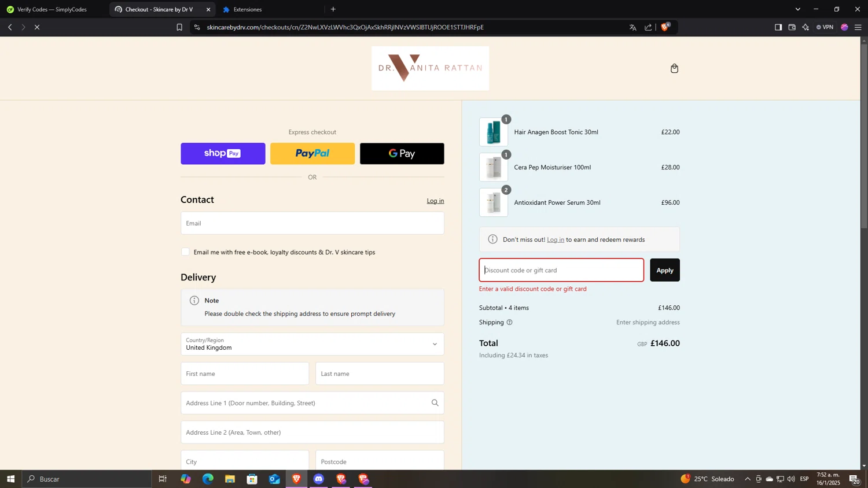Open the tab search dropdown arrow
Image resolution: width=868 pixels, height=488 pixels.
797,9
